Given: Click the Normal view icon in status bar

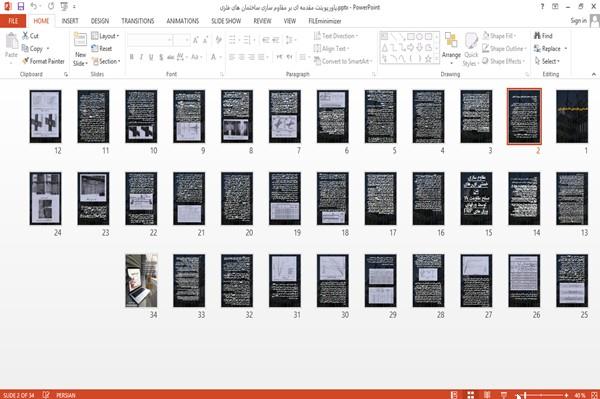Looking at the screenshot, I should point(453,395).
